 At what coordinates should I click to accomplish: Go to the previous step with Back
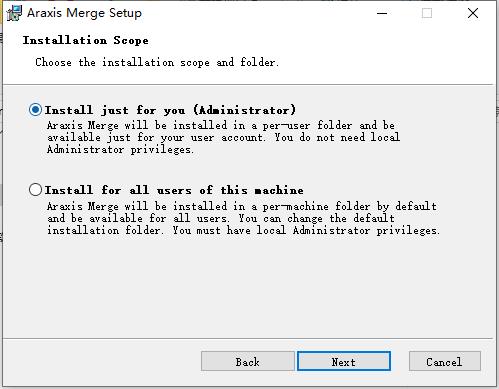pyautogui.click(x=248, y=361)
